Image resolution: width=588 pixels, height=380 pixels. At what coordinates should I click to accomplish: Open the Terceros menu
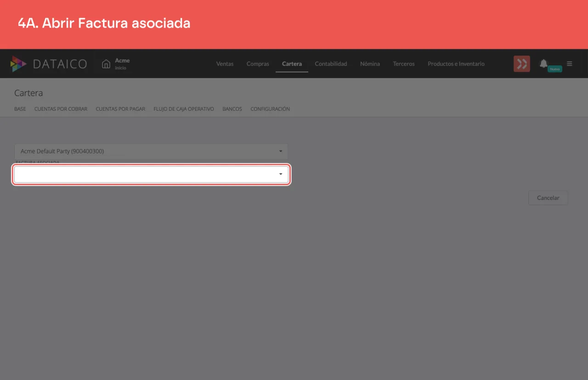404,64
